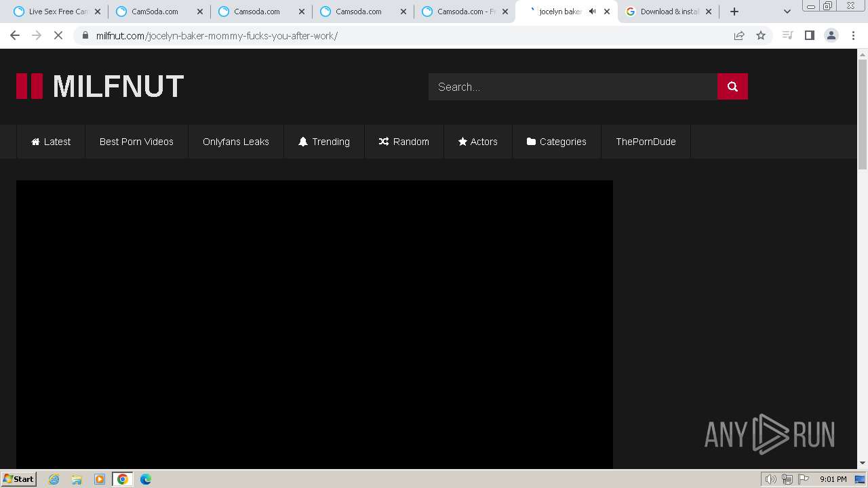Switch to Live Sex Free Cam tab
This screenshot has width=868, height=488.
tap(58, 12)
